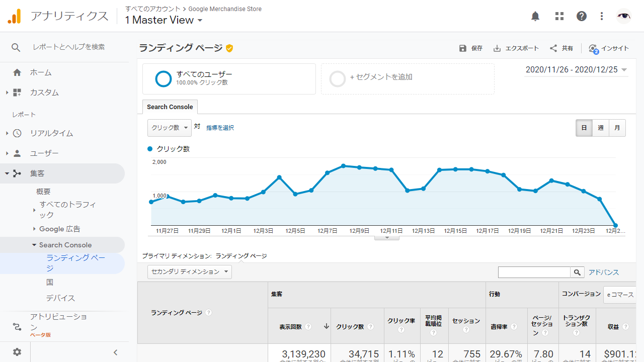Open admin settings gear icon
This screenshot has width=644, height=362.
pyautogui.click(x=17, y=352)
